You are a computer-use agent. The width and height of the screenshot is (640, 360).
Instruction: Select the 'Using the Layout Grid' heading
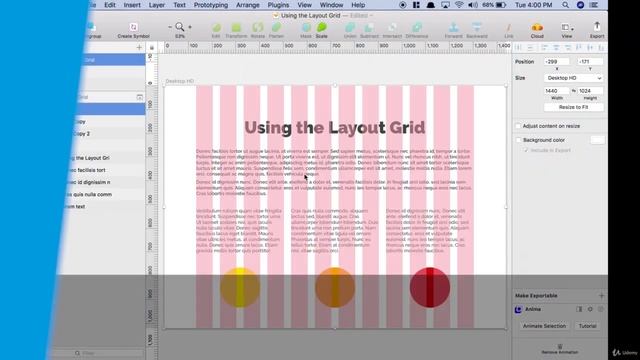(x=335, y=128)
